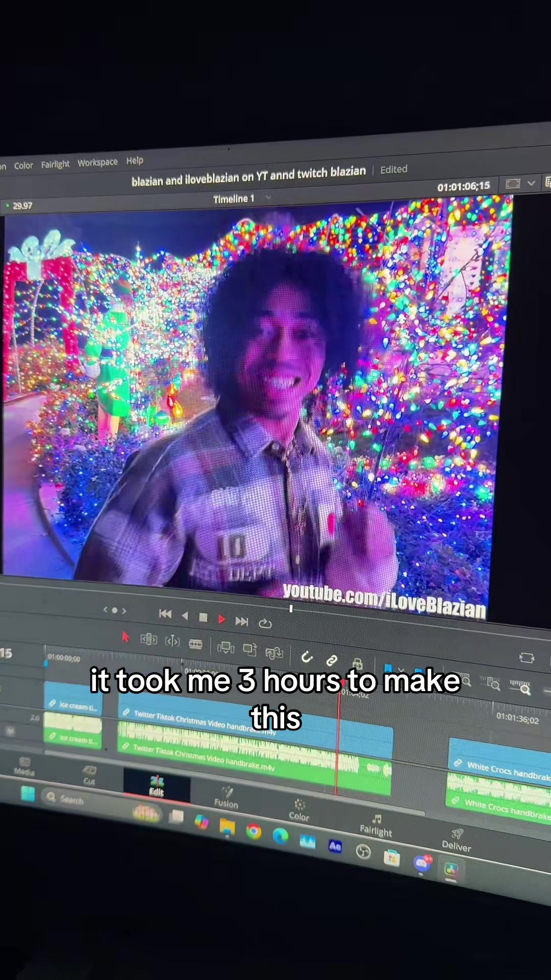
Task: Click the Insert Clip toolbar icon
Action: [226, 647]
